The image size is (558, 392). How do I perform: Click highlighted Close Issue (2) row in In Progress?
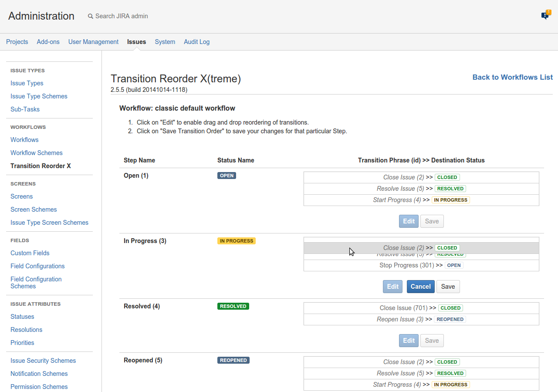point(421,248)
